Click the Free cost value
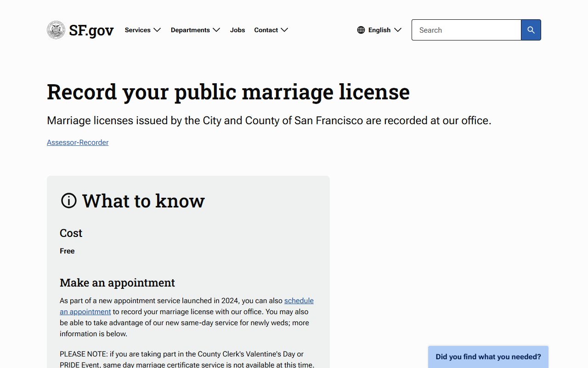Screen dimensions: 588x368 click(x=67, y=251)
